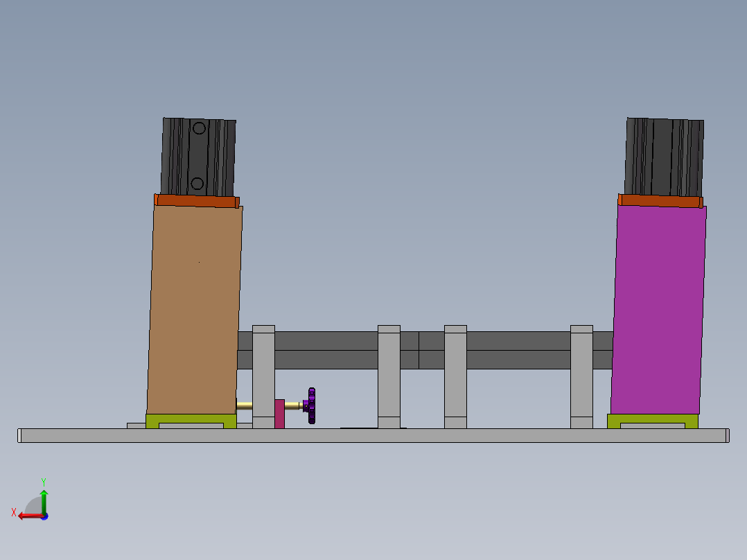Click the green Y axis of the triad
The height and width of the screenshot is (560, 747).
[x=44, y=501]
